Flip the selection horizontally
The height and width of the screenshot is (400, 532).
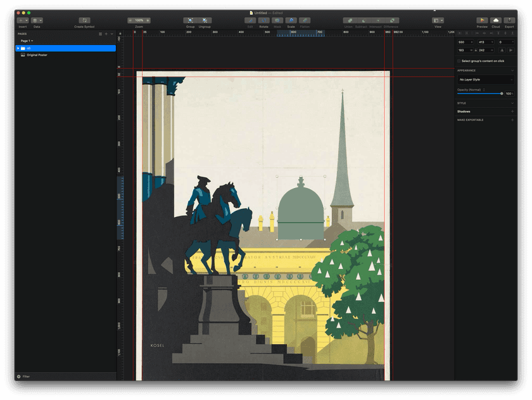[502, 50]
